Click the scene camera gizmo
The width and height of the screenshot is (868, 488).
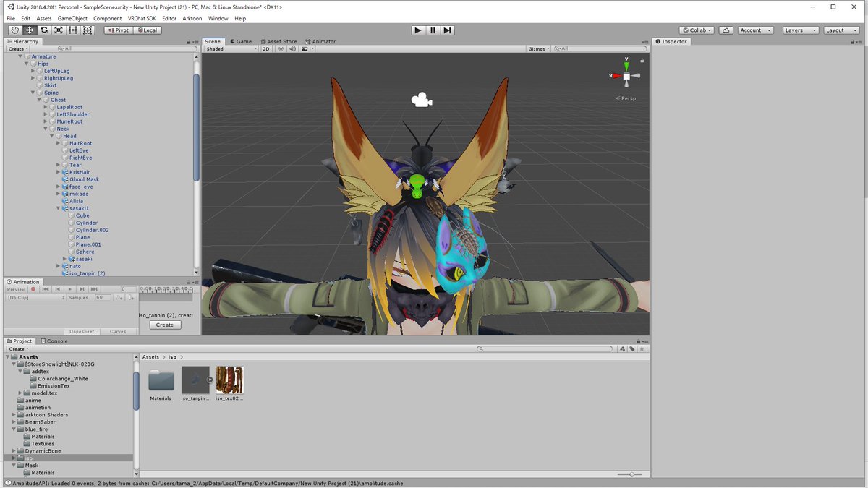(422, 100)
